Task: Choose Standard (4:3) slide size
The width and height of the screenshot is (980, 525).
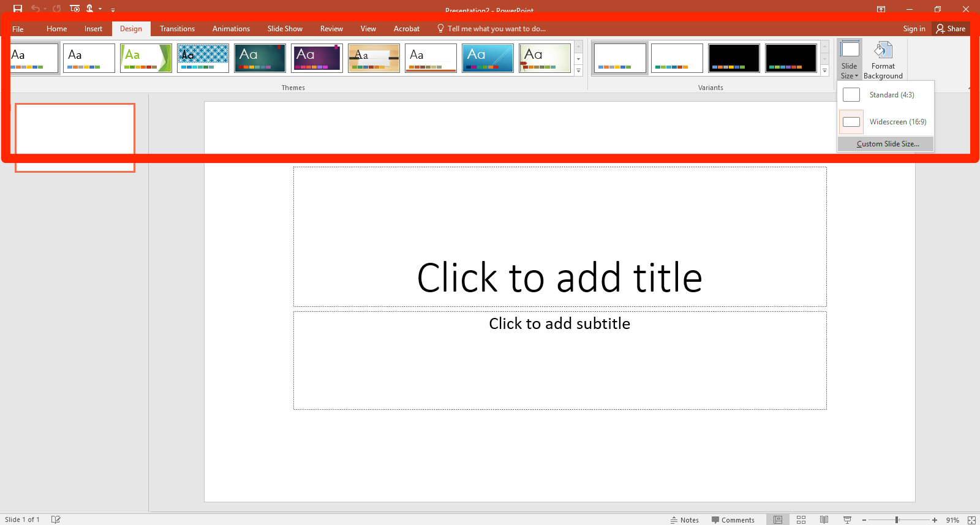Action: 886,95
